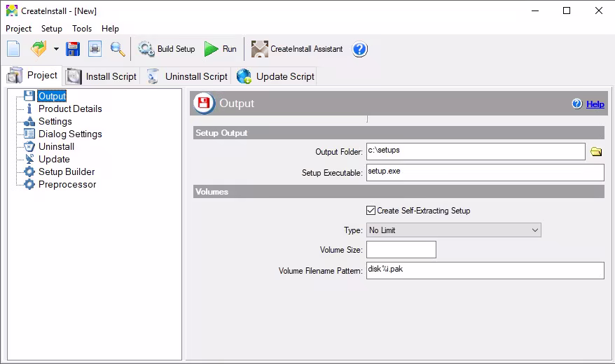Click the blue help question-mark toolbar icon
The height and width of the screenshot is (364, 615).
pos(359,50)
